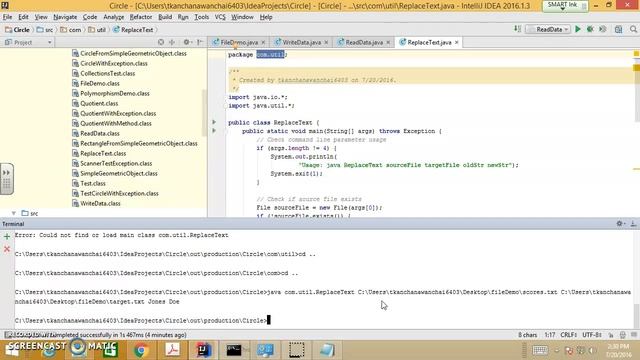Click CRLF line separator selector

coord(568,335)
